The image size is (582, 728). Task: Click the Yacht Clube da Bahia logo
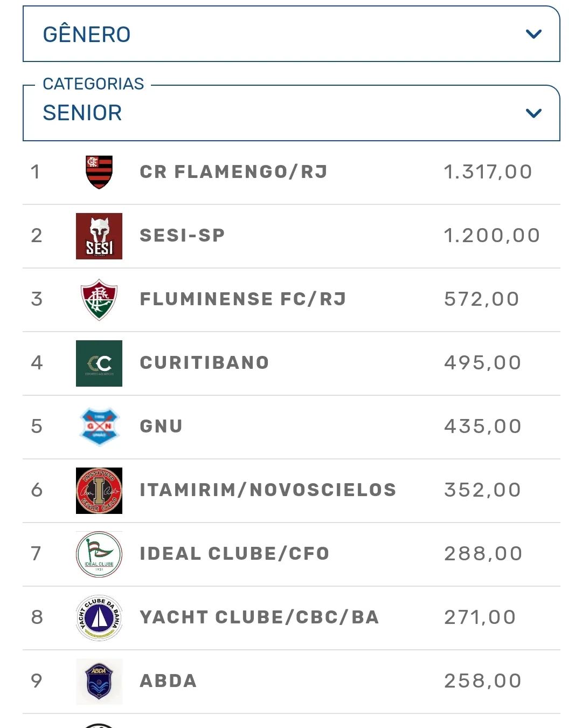tap(99, 617)
